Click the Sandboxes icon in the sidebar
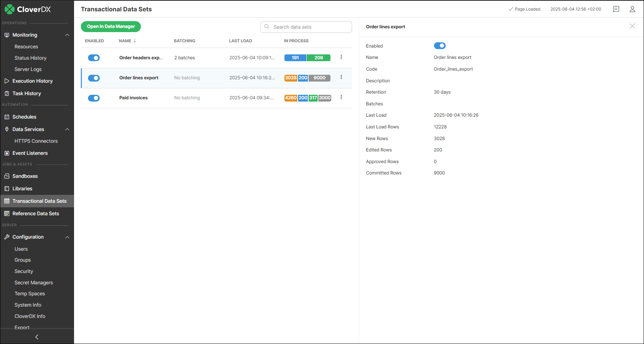This screenshot has width=644, height=344. (x=6, y=176)
